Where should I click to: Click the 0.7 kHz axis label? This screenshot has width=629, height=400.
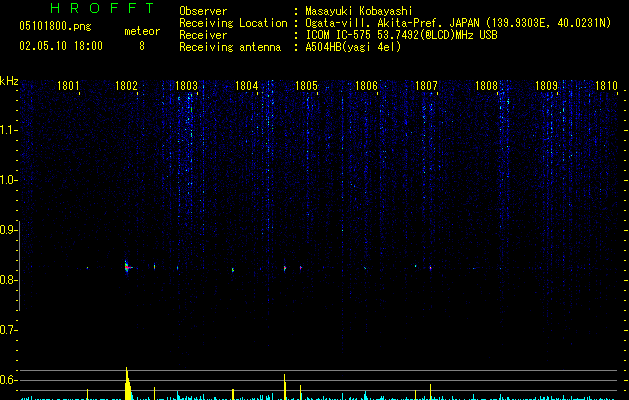click(9, 330)
